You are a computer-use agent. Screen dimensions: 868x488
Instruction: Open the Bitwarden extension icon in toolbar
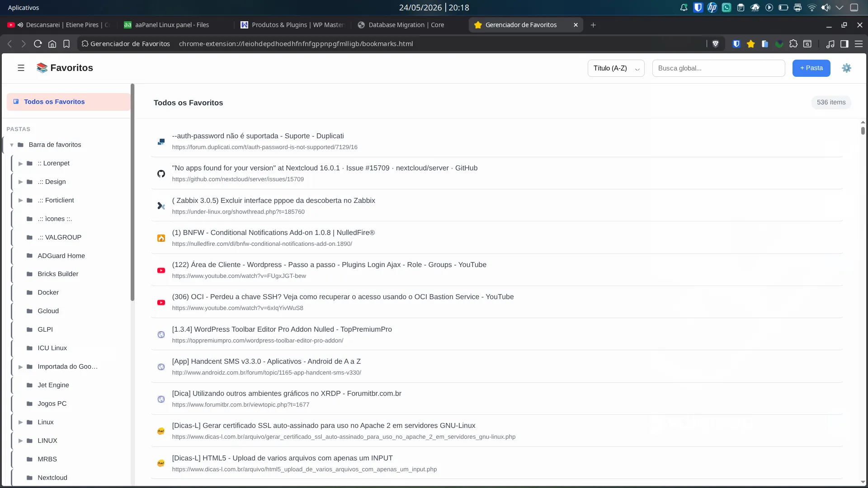coord(736,44)
